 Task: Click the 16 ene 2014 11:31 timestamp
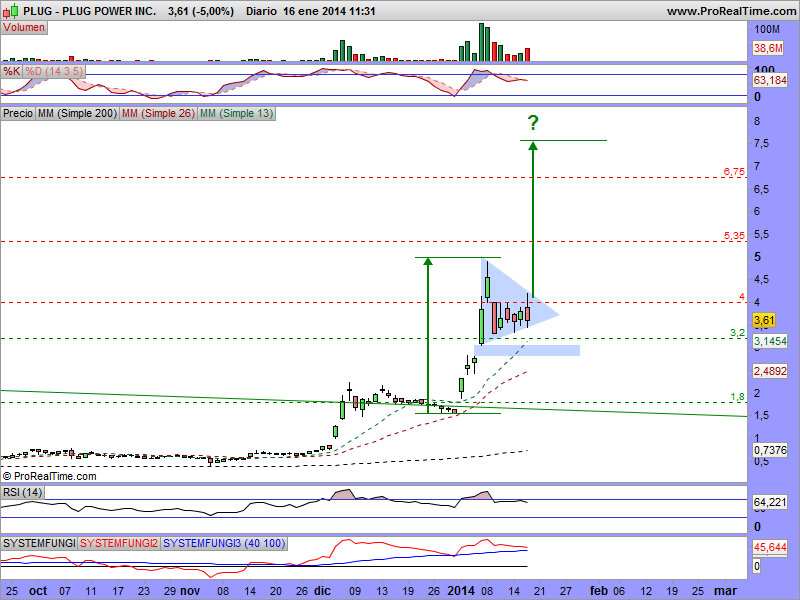point(329,11)
